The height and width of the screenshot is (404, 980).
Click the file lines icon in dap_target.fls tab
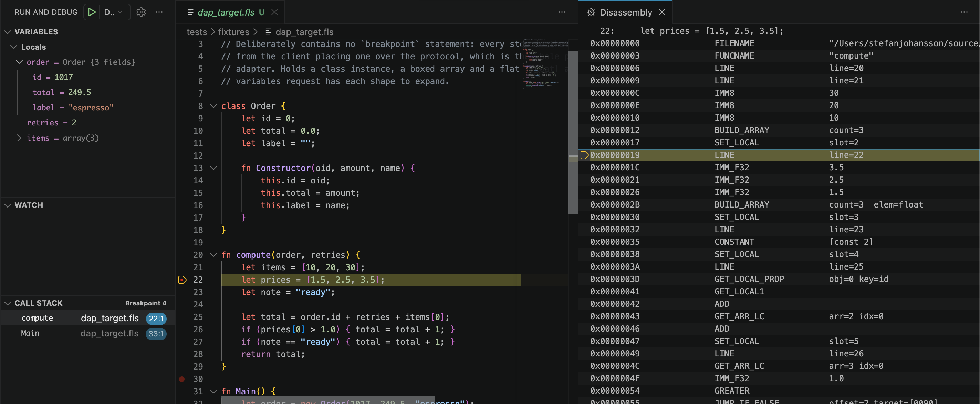(x=191, y=12)
